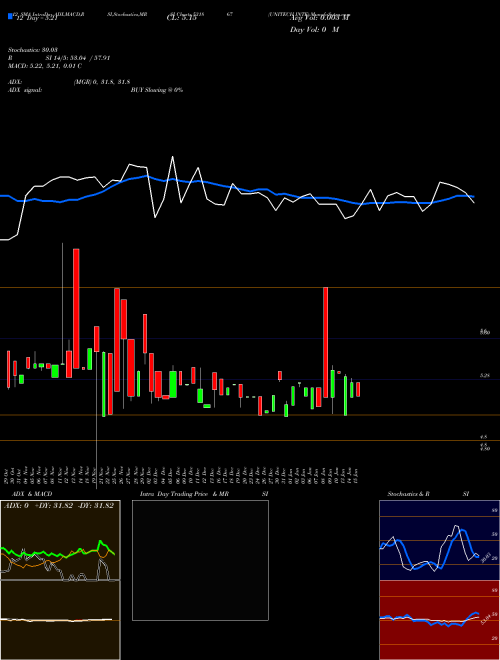Click the Intra Day Trading Price & MRSI title
Screen dimensions: 500x660
[204, 494]
